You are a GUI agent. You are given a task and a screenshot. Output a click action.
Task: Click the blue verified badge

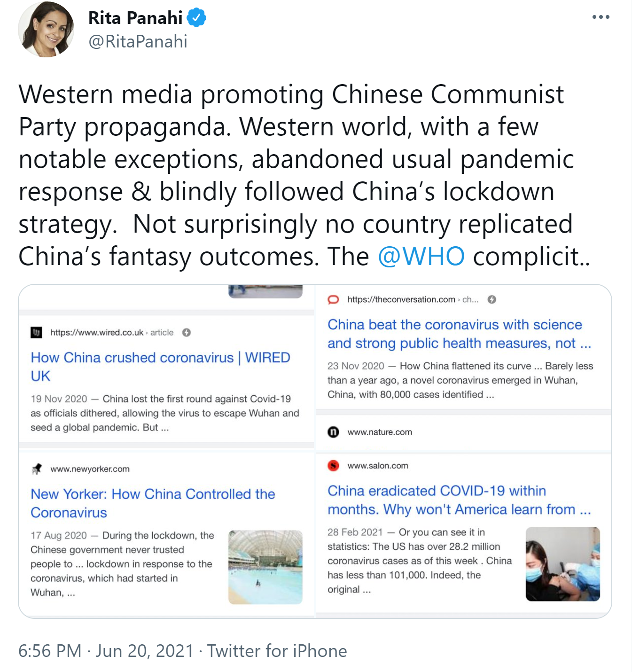click(x=196, y=18)
